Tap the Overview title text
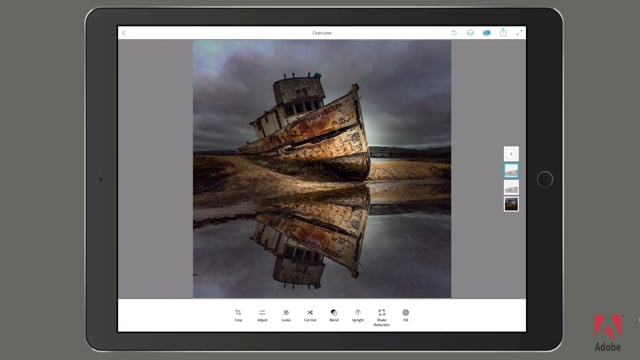This screenshot has height=360, width=640. (x=322, y=33)
